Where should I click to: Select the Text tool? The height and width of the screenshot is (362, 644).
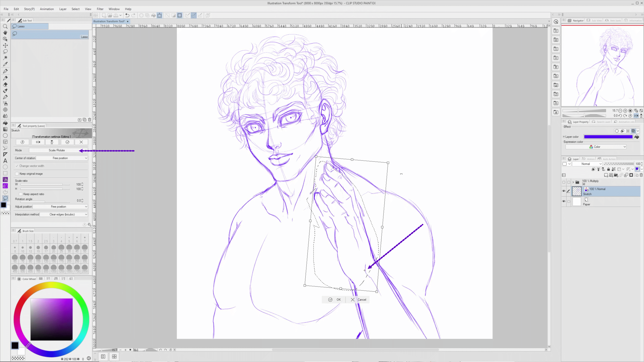click(5, 161)
